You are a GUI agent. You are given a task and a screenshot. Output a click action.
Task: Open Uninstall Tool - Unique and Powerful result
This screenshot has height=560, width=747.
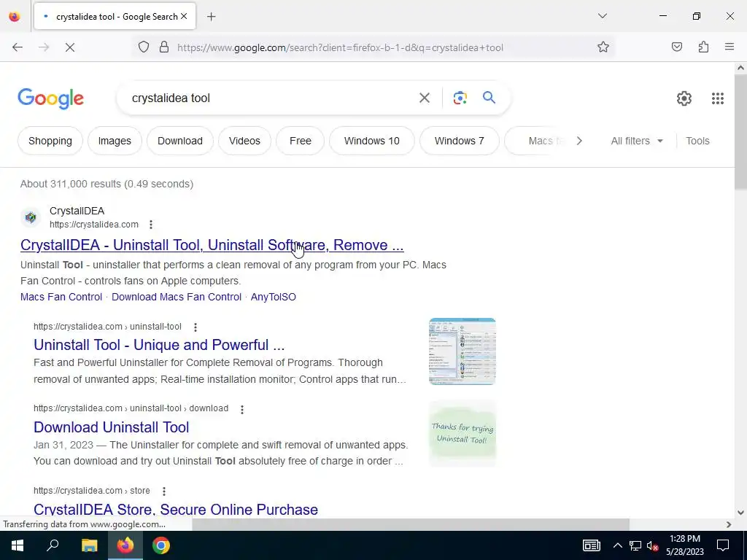159,345
